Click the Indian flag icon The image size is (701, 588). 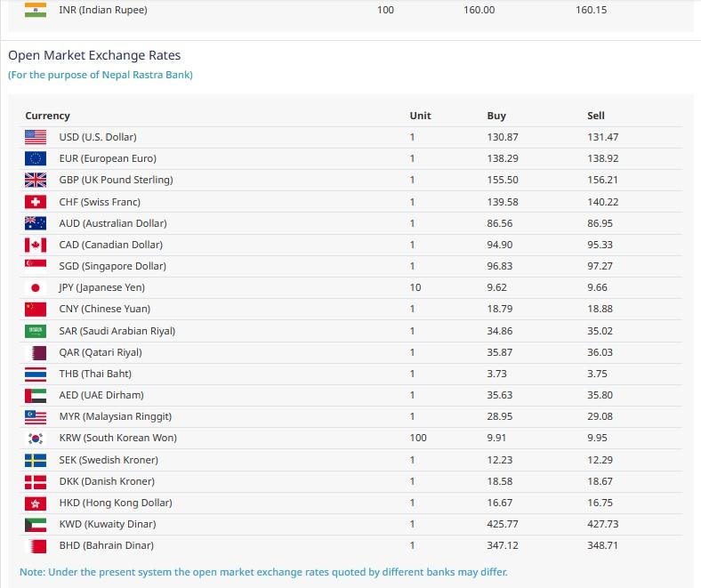(x=36, y=10)
